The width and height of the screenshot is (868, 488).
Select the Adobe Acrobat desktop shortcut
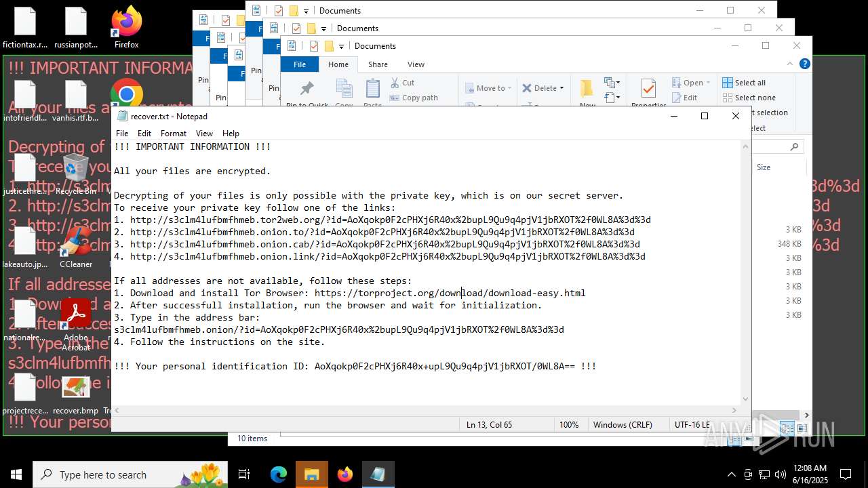coord(76,325)
